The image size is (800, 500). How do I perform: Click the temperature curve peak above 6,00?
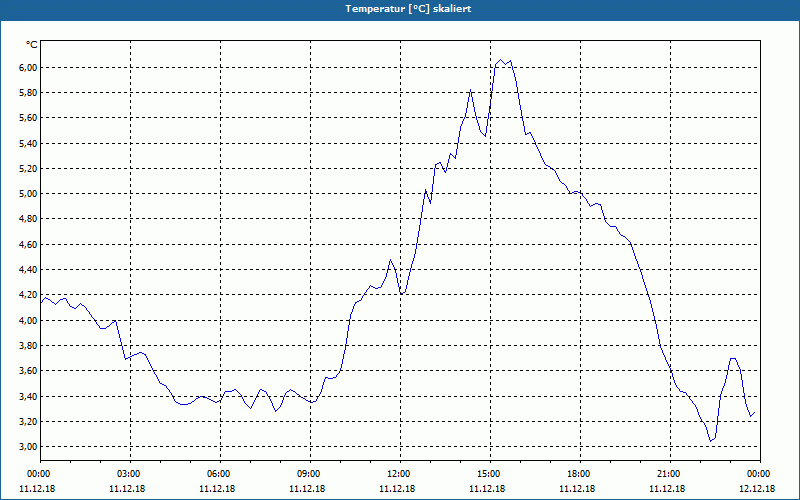click(x=501, y=60)
